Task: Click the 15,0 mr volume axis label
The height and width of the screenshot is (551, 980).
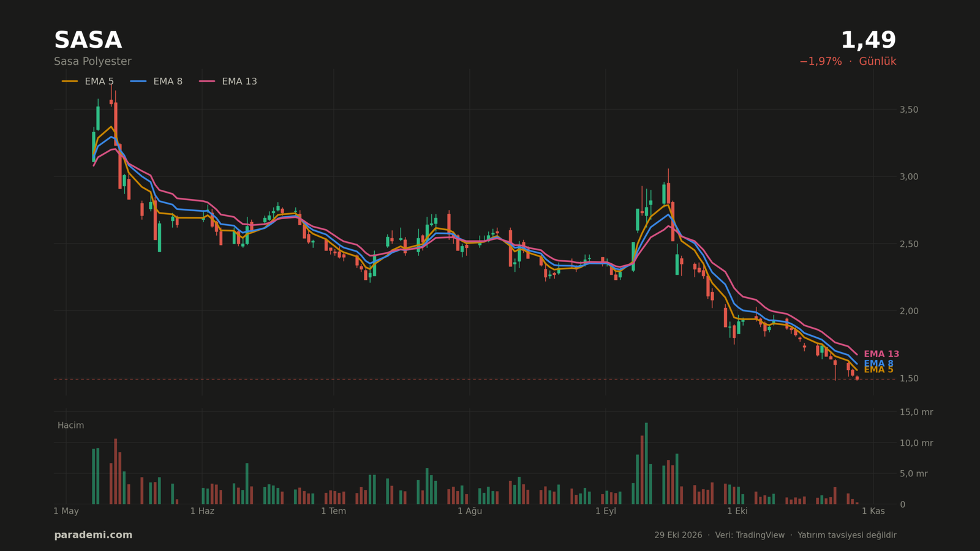Action: (x=916, y=412)
